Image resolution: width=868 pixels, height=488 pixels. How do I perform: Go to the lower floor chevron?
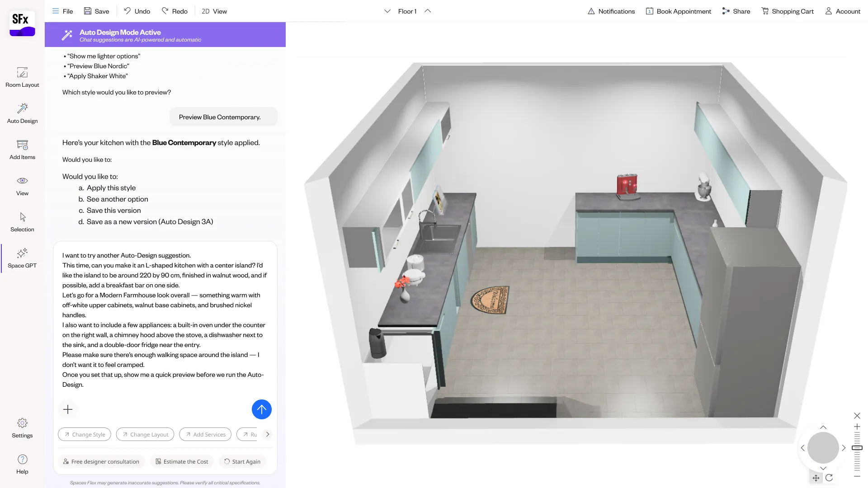387,11
